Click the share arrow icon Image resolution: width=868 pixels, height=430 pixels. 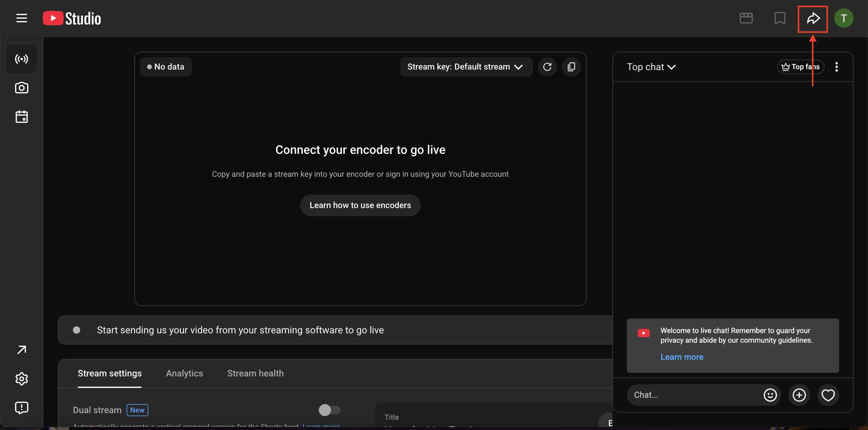pos(813,19)
